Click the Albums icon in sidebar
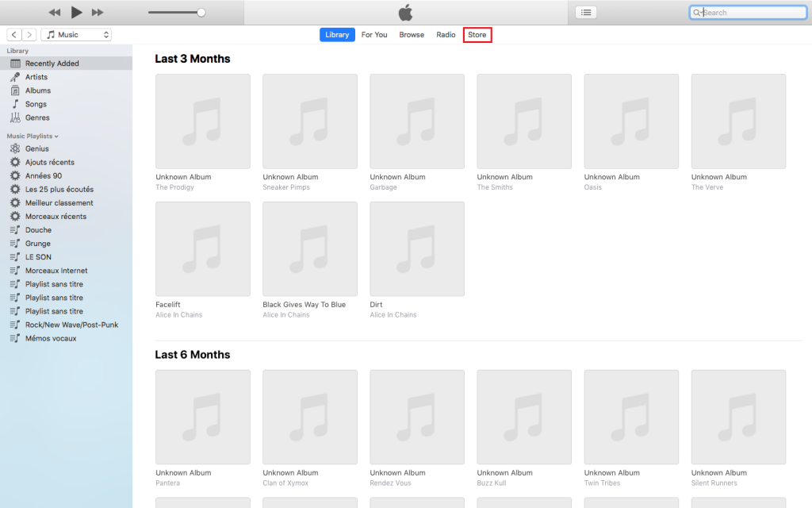812x508 pixels. click(x=15, y=90)
